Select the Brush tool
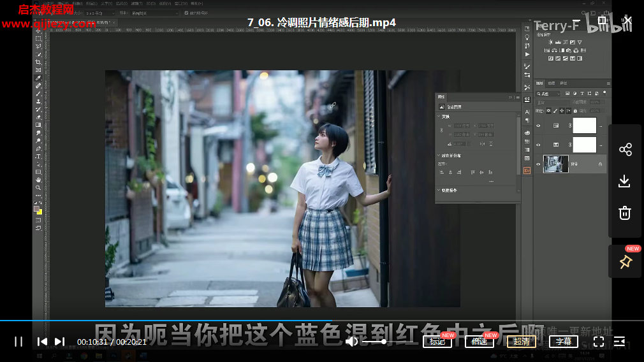The width and height of the screenshot is (644, 362). click(38, 94)
